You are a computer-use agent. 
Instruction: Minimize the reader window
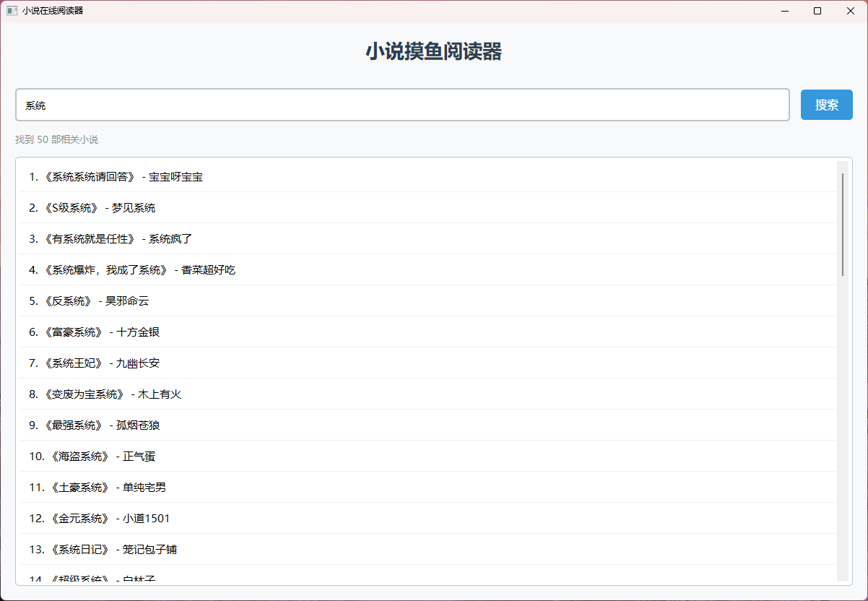point(784,11)
